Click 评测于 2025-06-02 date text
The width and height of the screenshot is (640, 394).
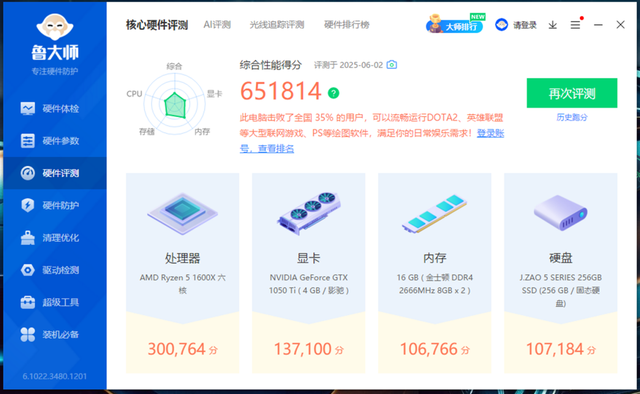tap(349, 65)
